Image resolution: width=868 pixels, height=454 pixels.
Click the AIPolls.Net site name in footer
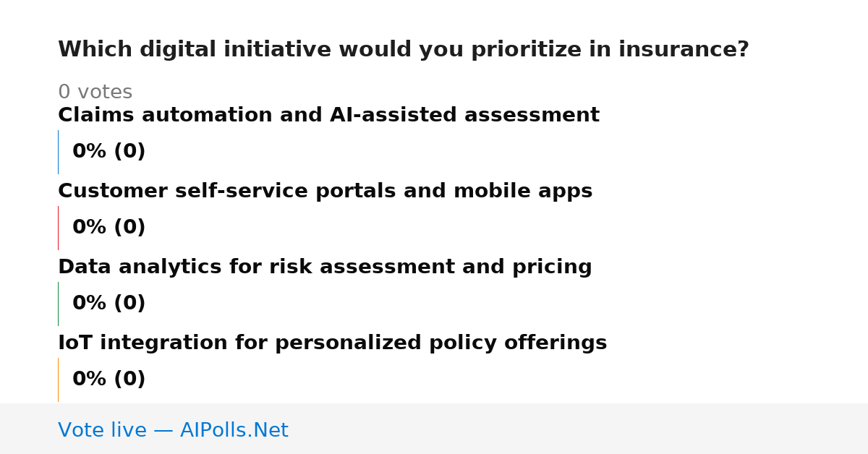(x=234, y=431)
